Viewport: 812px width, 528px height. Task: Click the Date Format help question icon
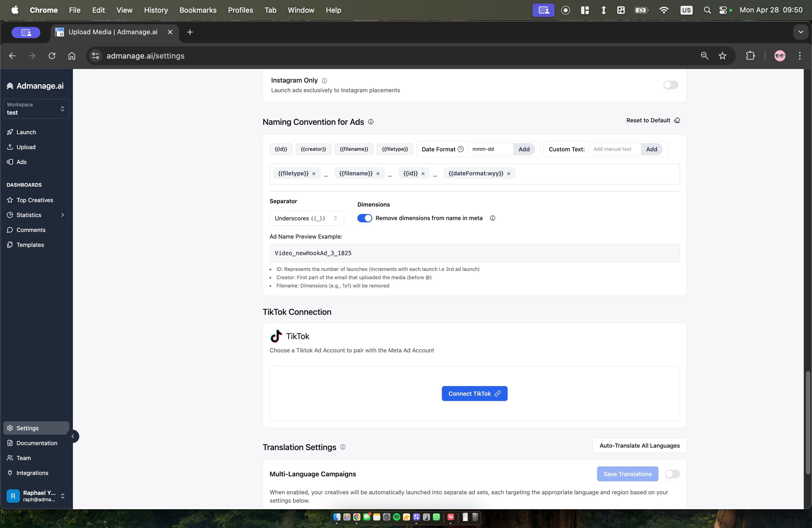click(461, 149)
